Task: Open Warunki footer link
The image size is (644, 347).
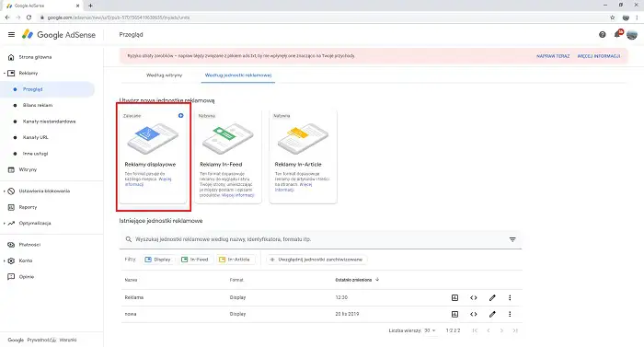Action: (x=68, y=340)
